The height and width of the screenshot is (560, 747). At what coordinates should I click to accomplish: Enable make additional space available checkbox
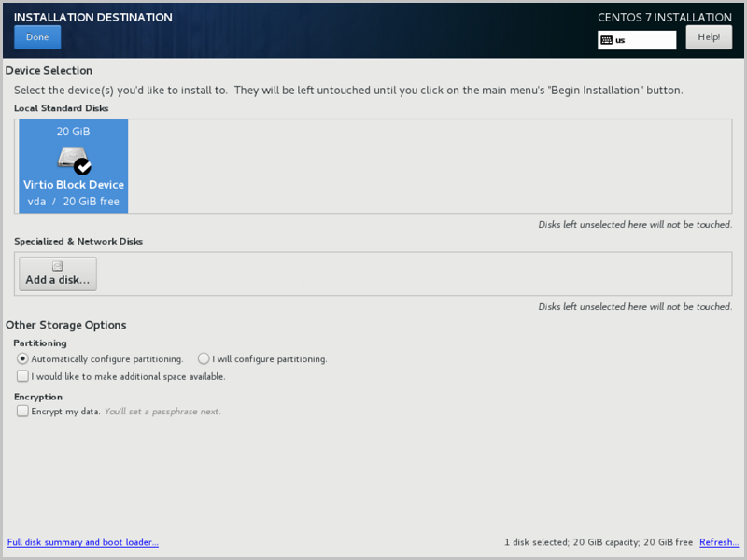point(22,376)
